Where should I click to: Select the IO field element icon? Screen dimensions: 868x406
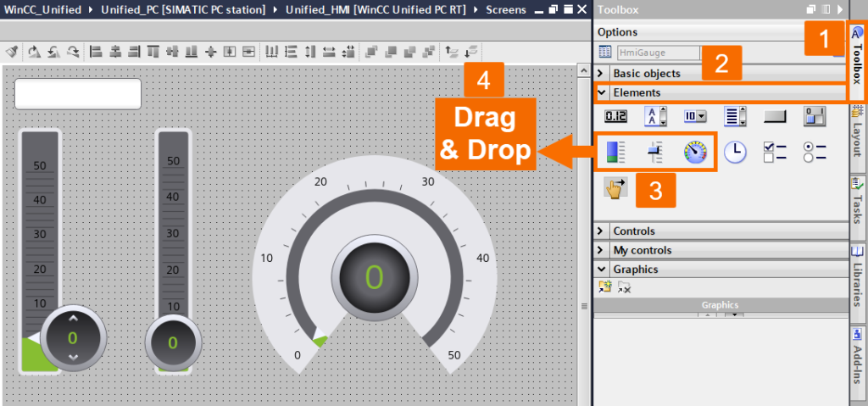click(x=615, y=116)
